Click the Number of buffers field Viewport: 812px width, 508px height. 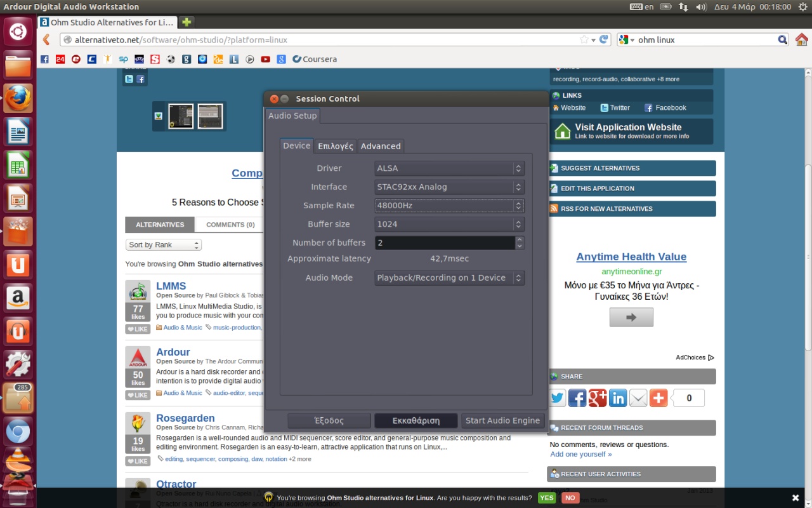(445, 243)
